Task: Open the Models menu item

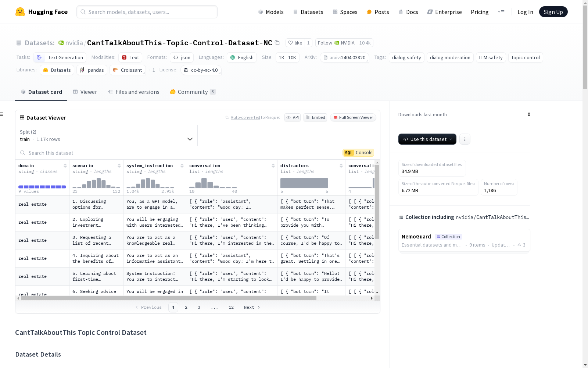Action: click(x=271, y=12)
